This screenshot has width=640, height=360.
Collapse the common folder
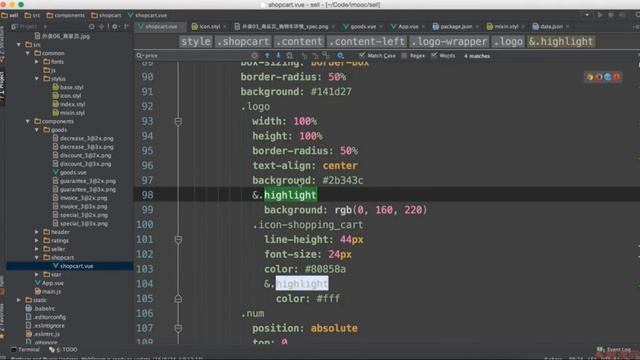(28, 53)
